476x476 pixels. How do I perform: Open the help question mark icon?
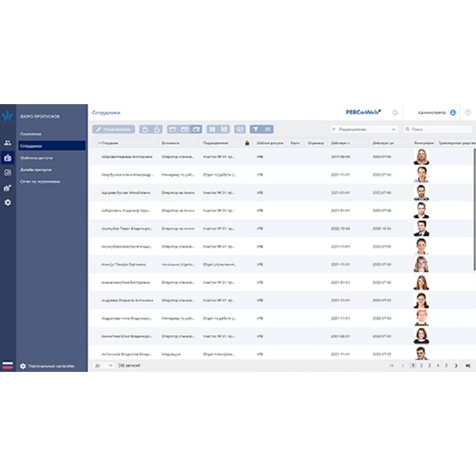pos(468,112)
